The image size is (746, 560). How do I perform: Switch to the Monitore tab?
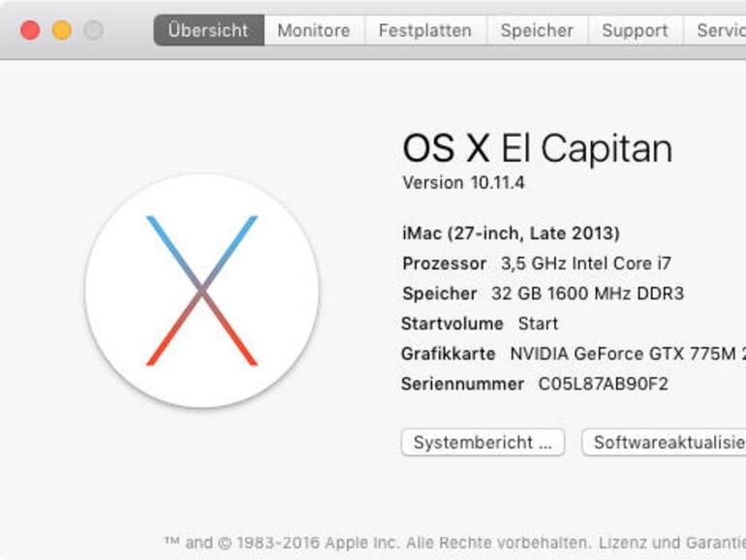pos(314,30)
